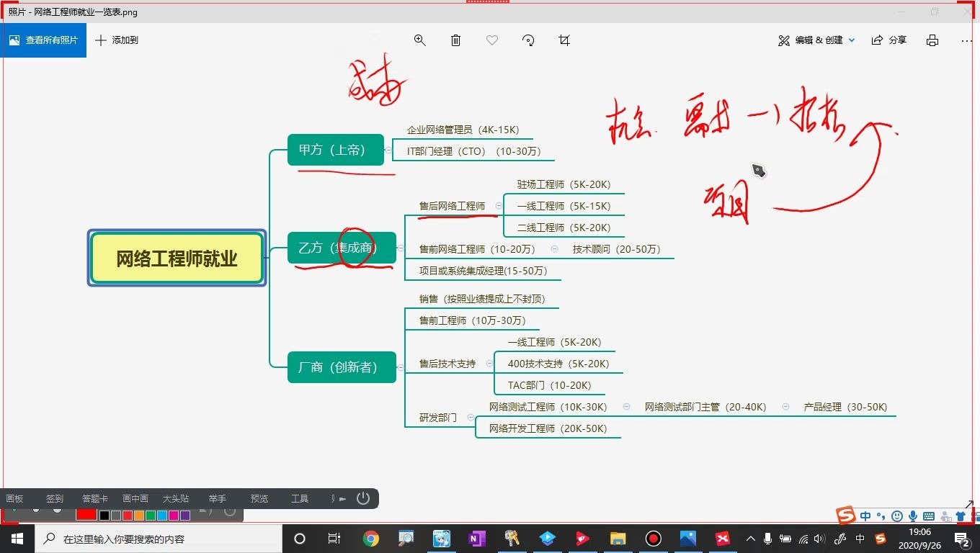
Task: Open Google Chrome from the taskbar
Action: click(371, 539)
